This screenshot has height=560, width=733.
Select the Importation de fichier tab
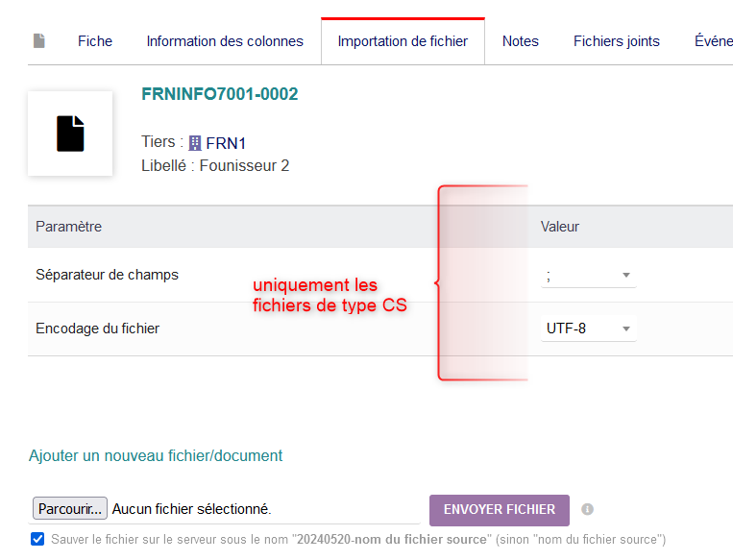(x=403, y=41)
